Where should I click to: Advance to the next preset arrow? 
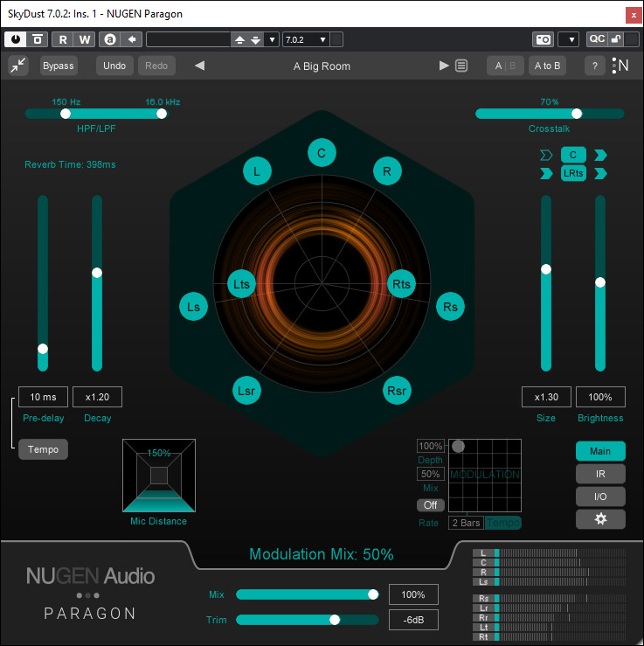point(444,66)
